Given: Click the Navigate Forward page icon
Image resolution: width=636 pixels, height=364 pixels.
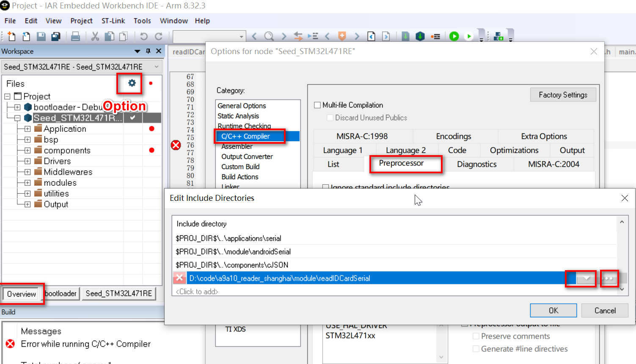Looking at the screenshot, I should click(x=386, y=36).
